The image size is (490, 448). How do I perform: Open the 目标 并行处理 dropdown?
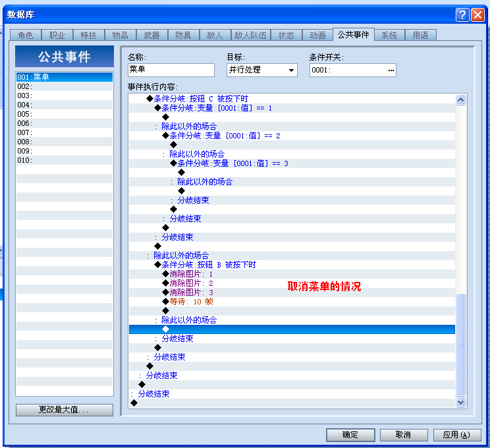(x=262, y=70)
